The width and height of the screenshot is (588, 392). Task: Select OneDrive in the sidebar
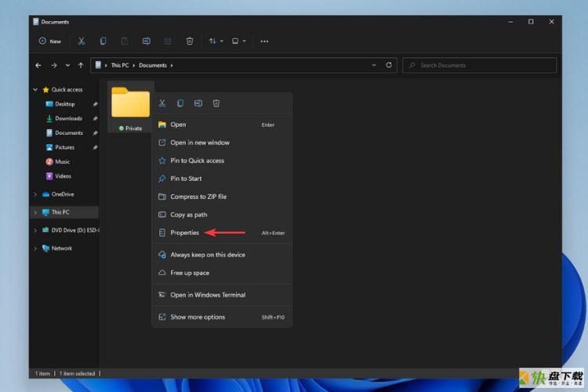(x=62, y=194)
